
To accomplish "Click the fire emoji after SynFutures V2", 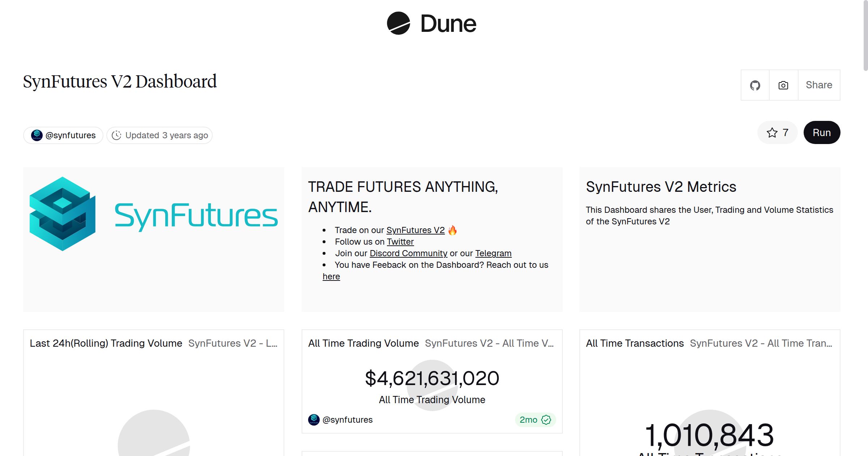I will pos(453,229).
